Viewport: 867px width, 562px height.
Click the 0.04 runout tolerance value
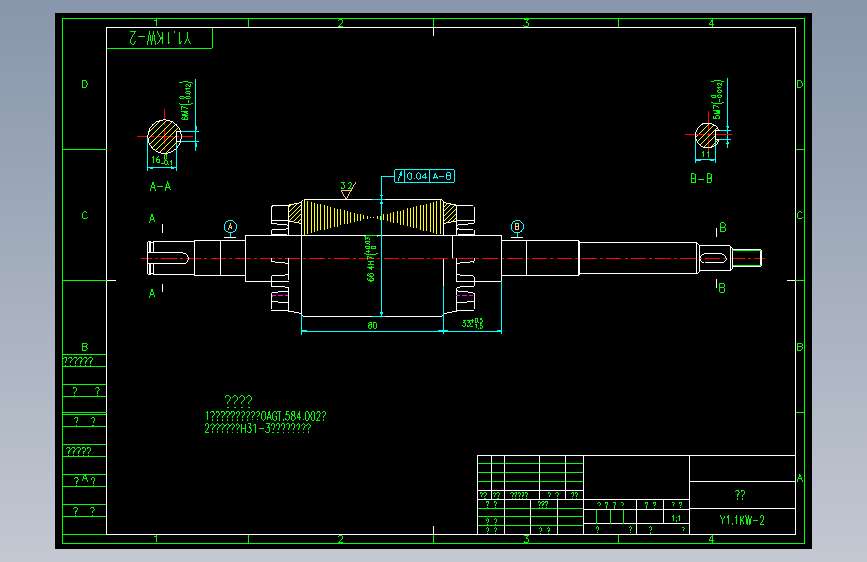click(417, 176)
